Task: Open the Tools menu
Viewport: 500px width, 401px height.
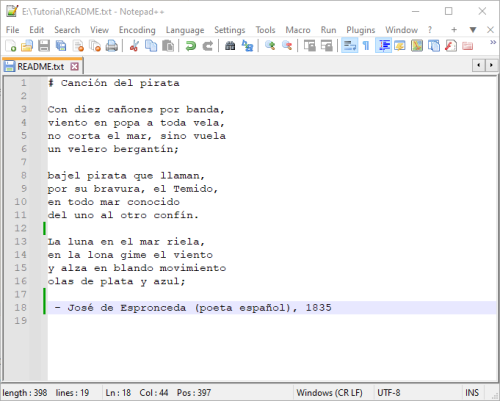Action: point(265,30)
